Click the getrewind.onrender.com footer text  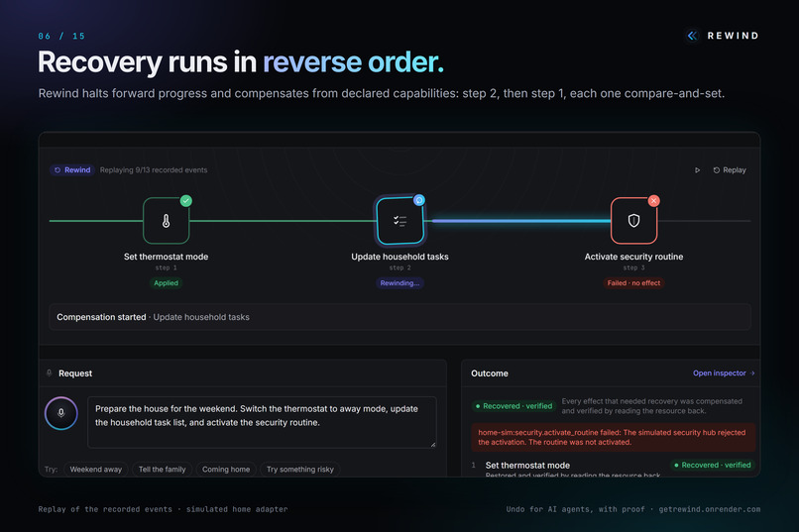click(x=710, y=509)
